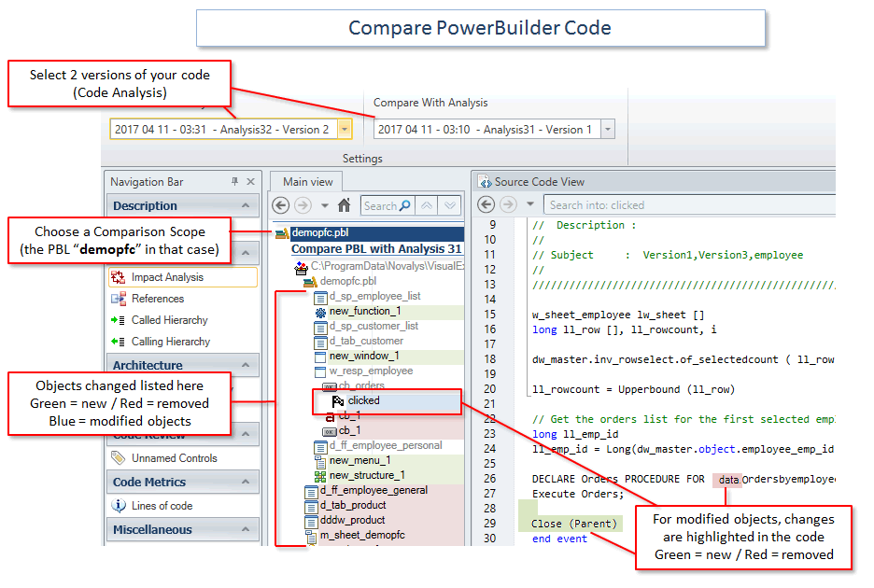Image resolution: width=874 pixels, height=588 pixels.
Task: Click the Impact Analysis icon
Action: [x=118, y=277]
